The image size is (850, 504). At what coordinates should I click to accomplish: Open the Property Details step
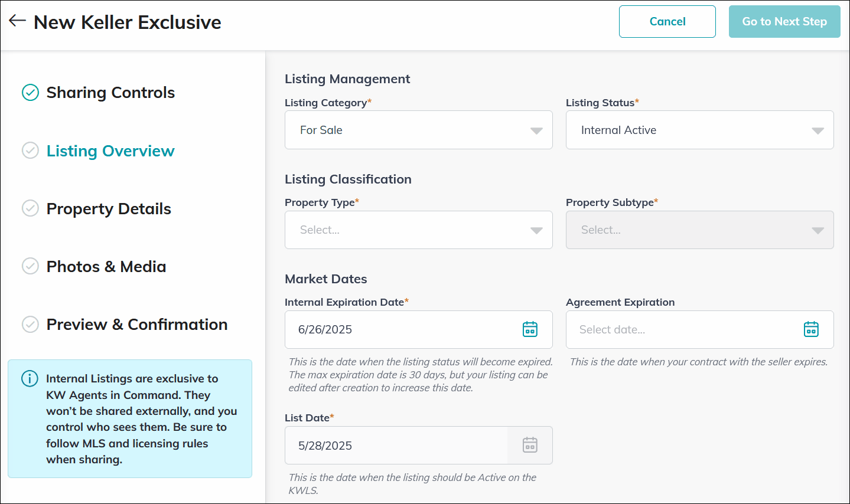(x=109, y=209)
